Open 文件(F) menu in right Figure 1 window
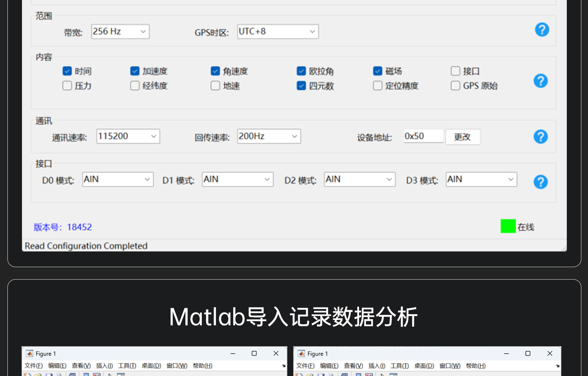The width and height of the screenshot is (588, 376). click(x=305, y=366)
